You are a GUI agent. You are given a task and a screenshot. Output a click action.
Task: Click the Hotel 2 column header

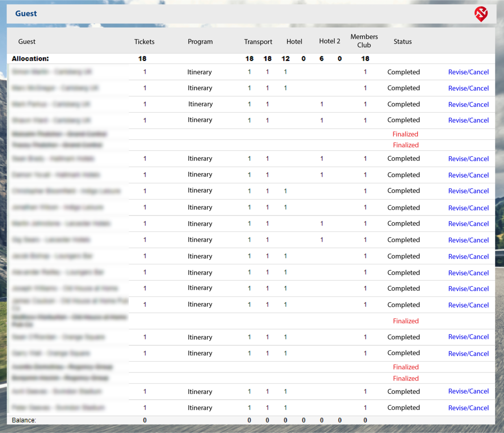tap(330, 41)
